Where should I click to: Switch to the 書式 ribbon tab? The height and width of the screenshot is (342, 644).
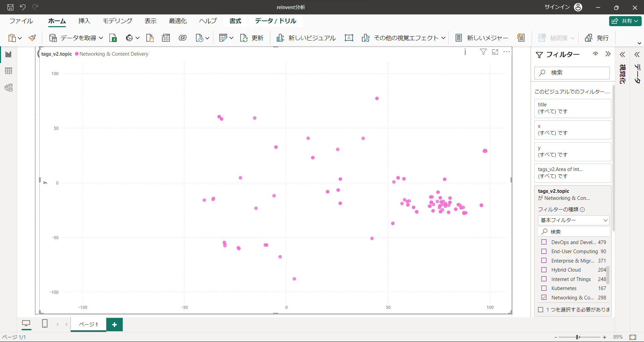pyautogui.click(x=235, y=21)
